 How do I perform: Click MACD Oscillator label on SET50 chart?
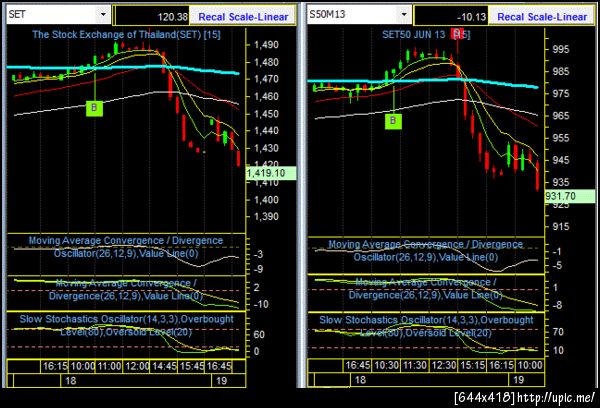coord(426,251)
